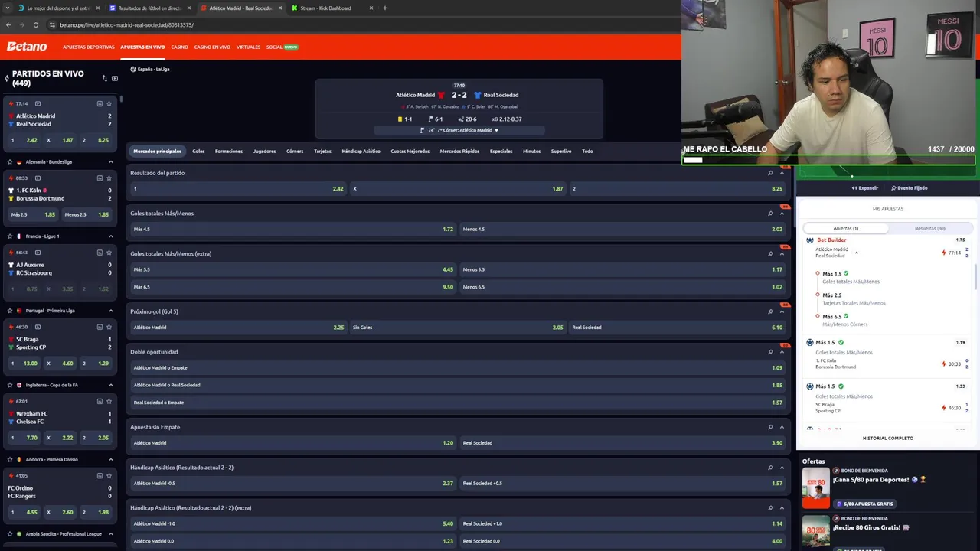The height and width of the screenshot is (551, 980).
Task: Open stats icon for FC Köln match
Action: coord(100,178)
